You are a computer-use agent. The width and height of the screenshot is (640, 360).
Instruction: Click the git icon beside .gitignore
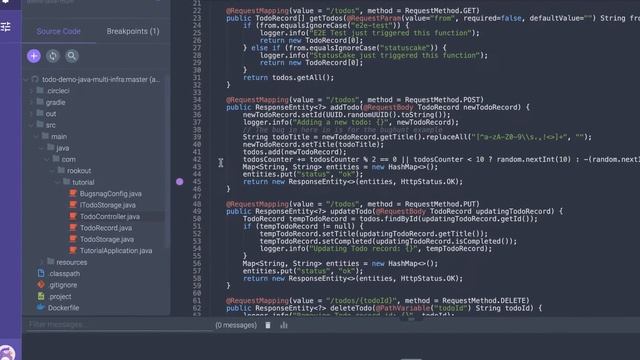tap(41, 284)
